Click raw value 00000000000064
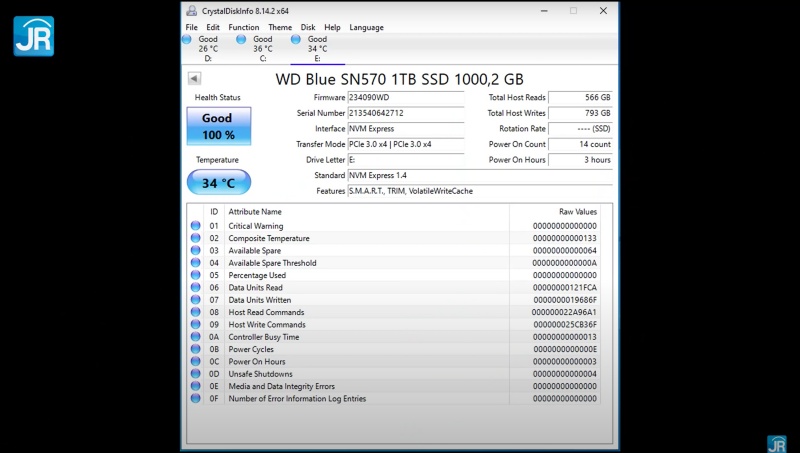800x453 pixels. (x=565, y=250)
